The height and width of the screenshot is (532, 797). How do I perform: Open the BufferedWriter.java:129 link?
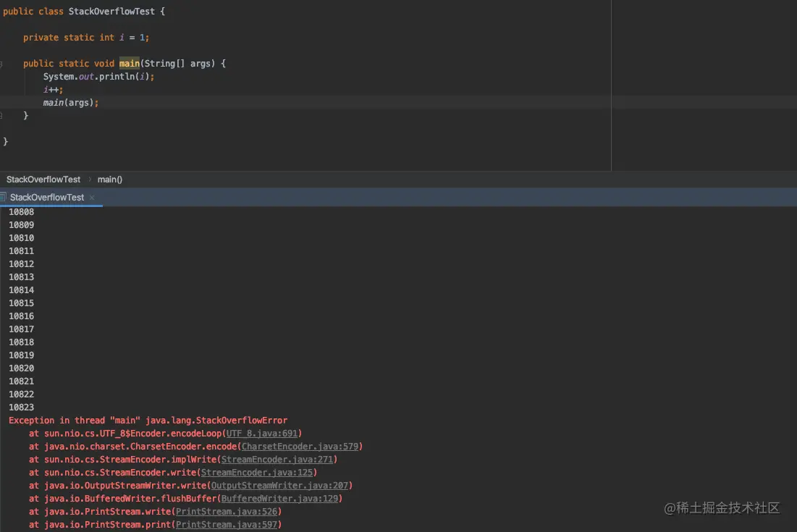(279, 499)
